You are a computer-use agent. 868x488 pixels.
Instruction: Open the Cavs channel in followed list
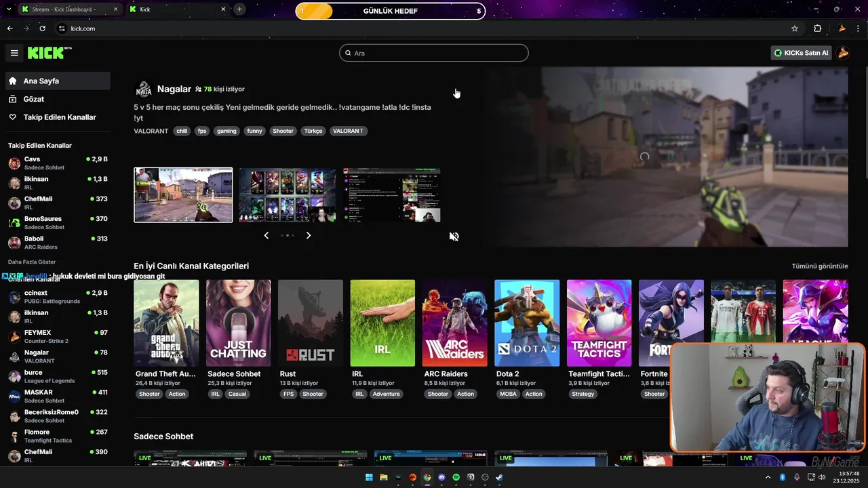click(58, 163)
